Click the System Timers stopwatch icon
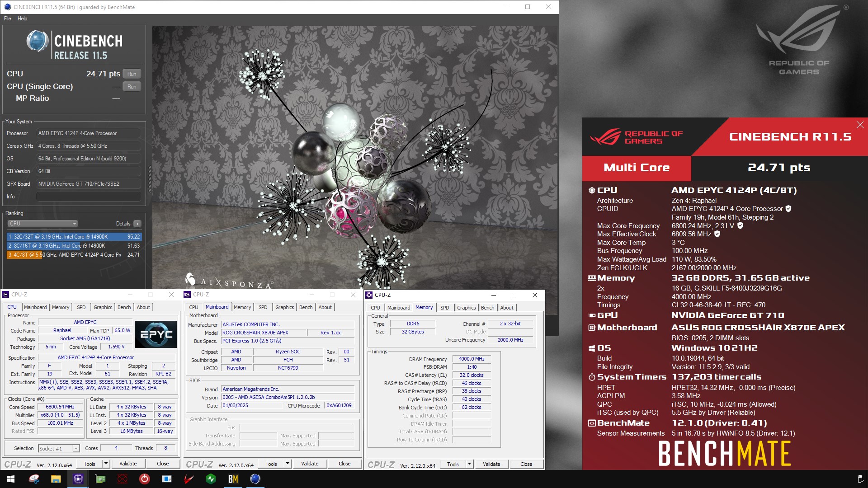The width and height of the screenshot is (868, 488). pos(592,377)
